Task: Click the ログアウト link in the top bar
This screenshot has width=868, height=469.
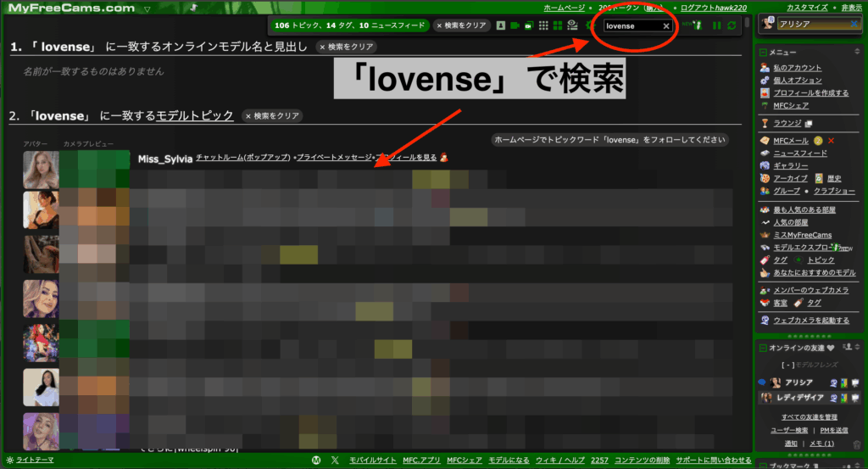Action: point(697,8)
